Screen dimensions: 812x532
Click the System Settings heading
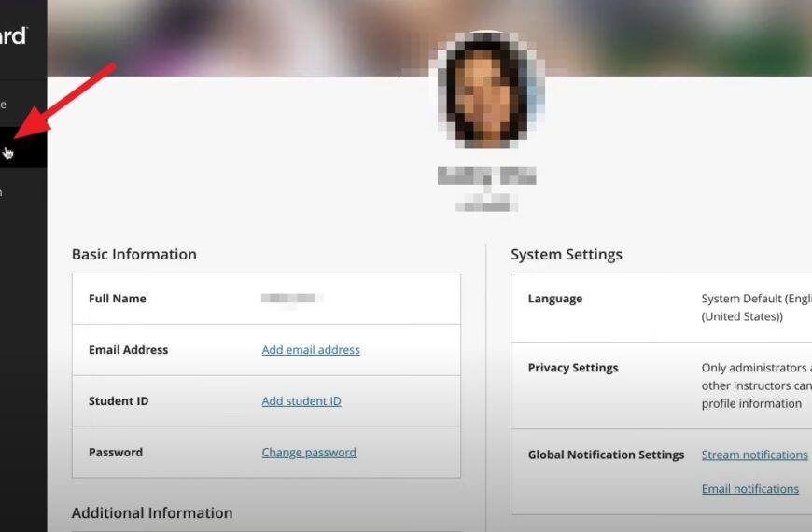[x=567, y=255]
